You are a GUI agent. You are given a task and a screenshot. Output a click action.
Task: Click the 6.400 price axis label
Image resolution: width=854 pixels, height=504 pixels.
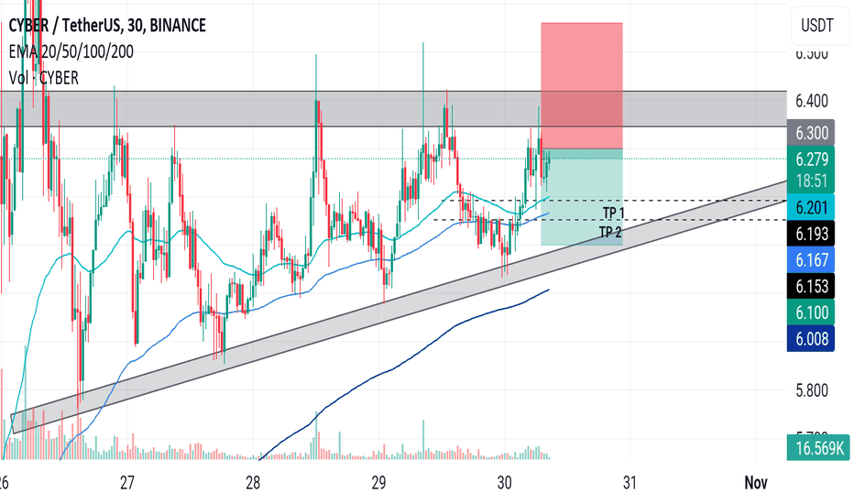pyautogui.click(x=812, y=101)
